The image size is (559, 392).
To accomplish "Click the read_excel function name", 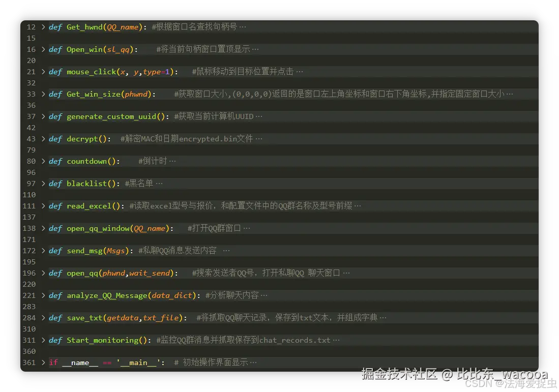I will (x=89, y=206).
